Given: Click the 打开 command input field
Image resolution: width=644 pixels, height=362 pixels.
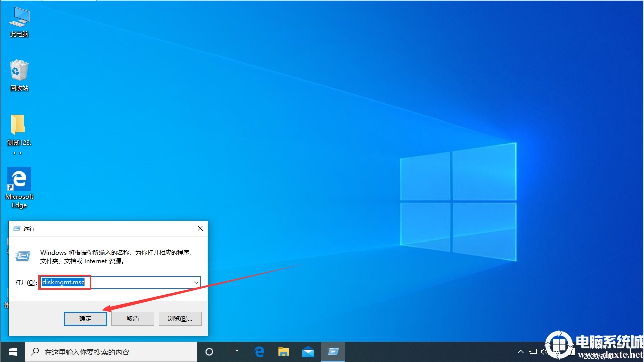Looking at the screenshot, I should 121,283.
